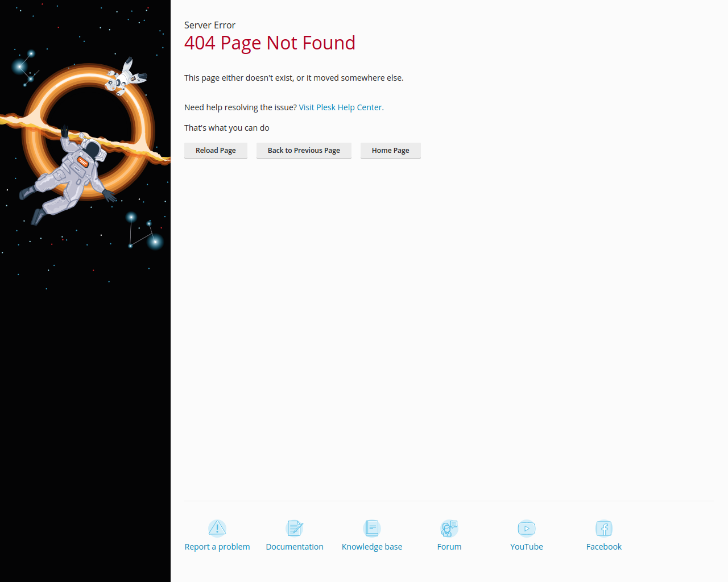The image size is (728, 582).
Task: Open the Knowledge base text link
Action: click(x=372, y=547)
